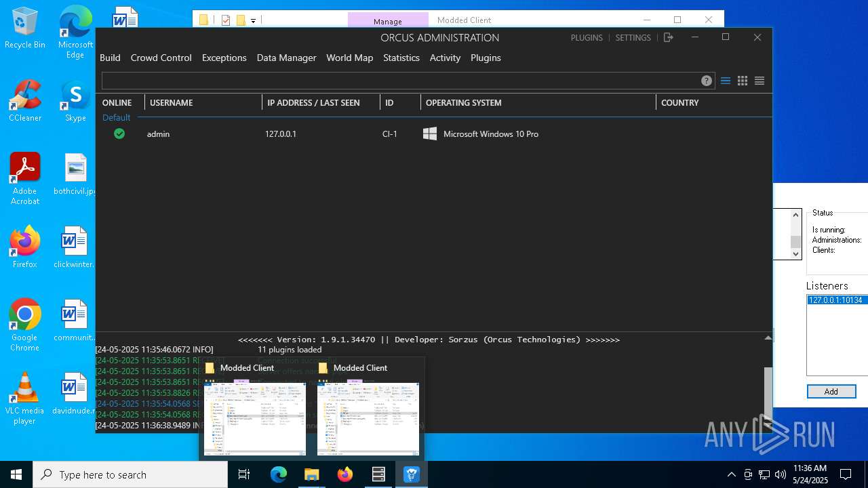868x488 pixels.
Task: Click the Windows Start button
Action: [16, 474]
